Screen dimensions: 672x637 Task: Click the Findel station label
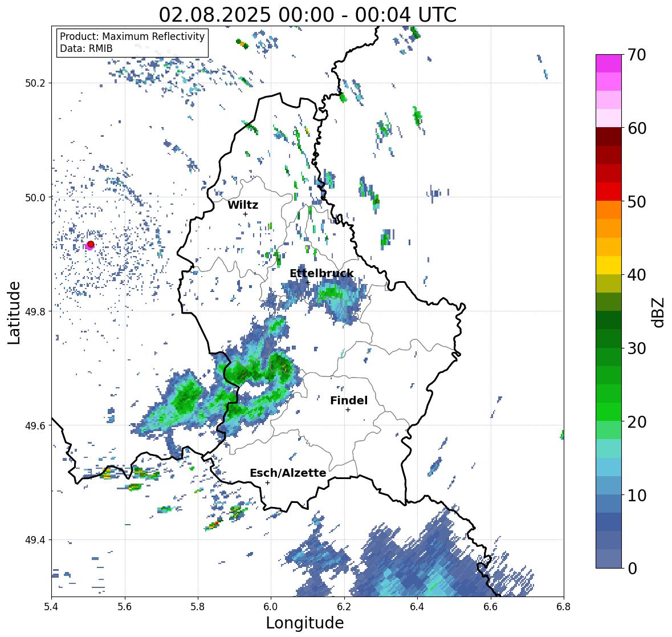(349, 400)
